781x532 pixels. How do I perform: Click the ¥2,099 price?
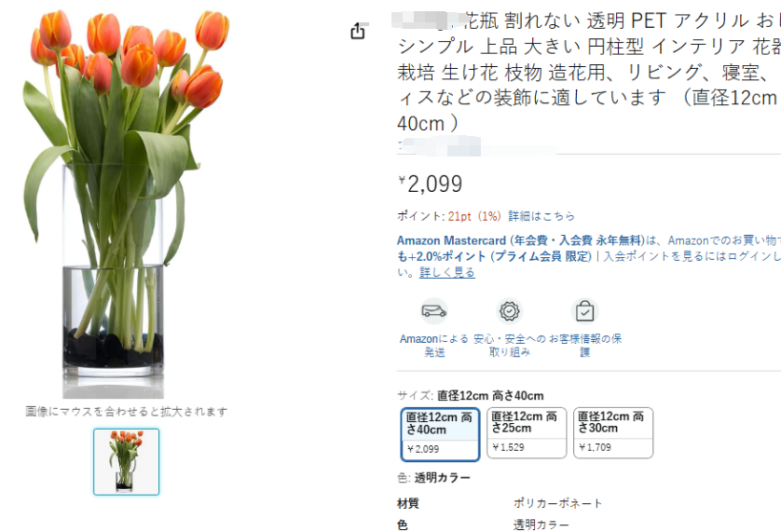pyautogui.click(x=431, y=184)
